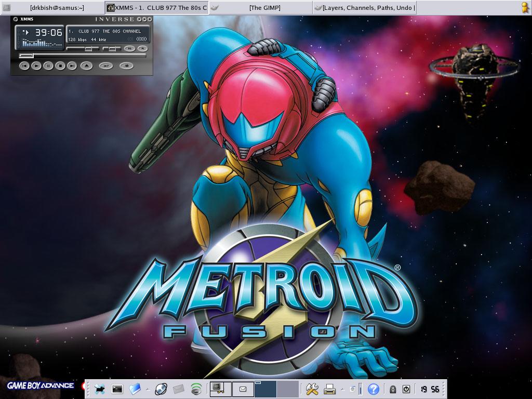Click the mail checker envelope in panel
The height and width of the screenshot is (399, 532).
243,389
